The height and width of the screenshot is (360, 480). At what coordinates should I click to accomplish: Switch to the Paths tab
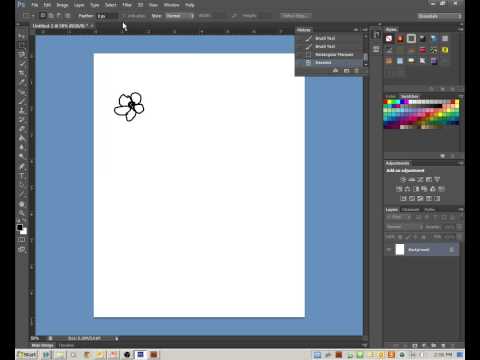coord(430,210)
